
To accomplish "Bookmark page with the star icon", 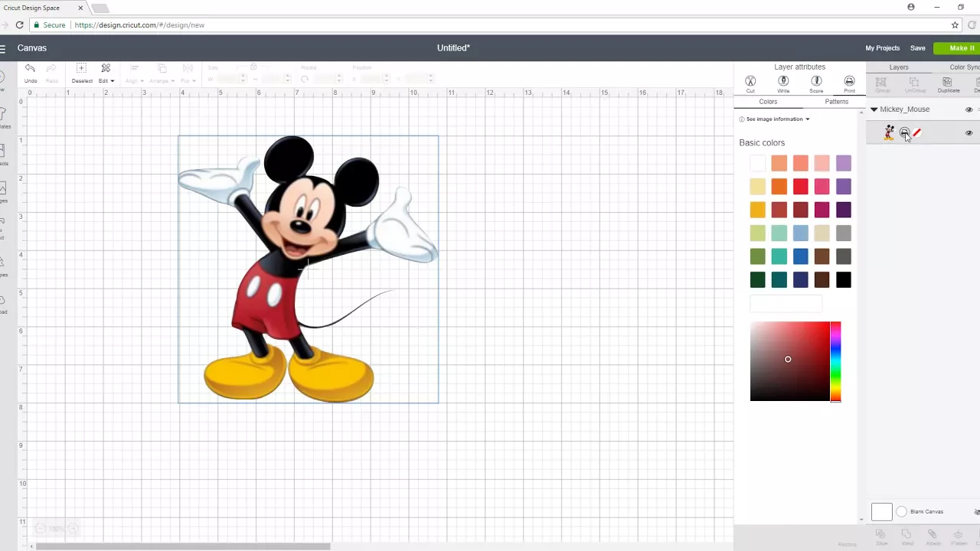I will 955,24.
